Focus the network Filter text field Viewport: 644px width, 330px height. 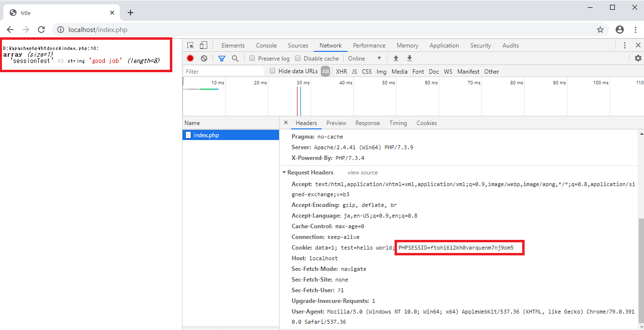pyautogui.click(x=224, y=71)
